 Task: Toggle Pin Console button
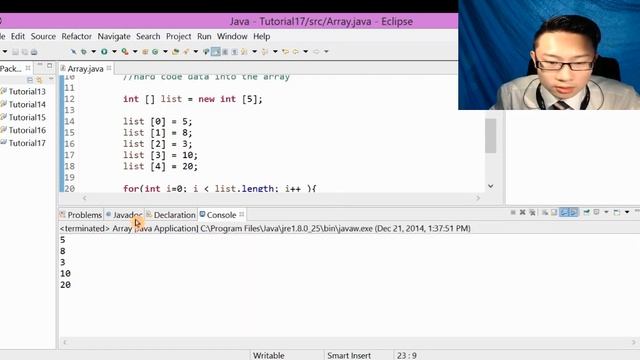587,212
